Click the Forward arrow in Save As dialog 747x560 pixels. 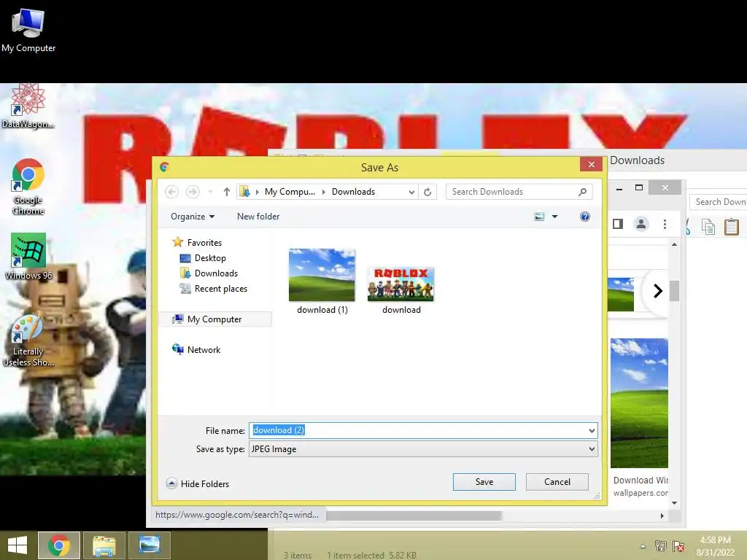pos(193,192)
